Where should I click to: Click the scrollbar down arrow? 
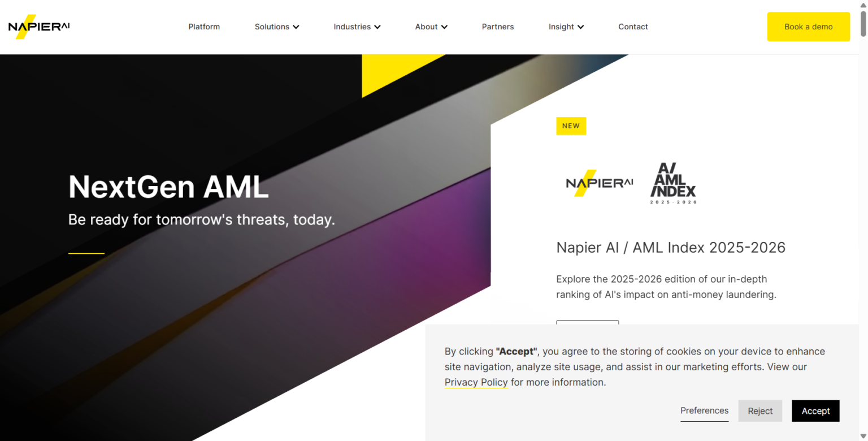coord(863,436)
